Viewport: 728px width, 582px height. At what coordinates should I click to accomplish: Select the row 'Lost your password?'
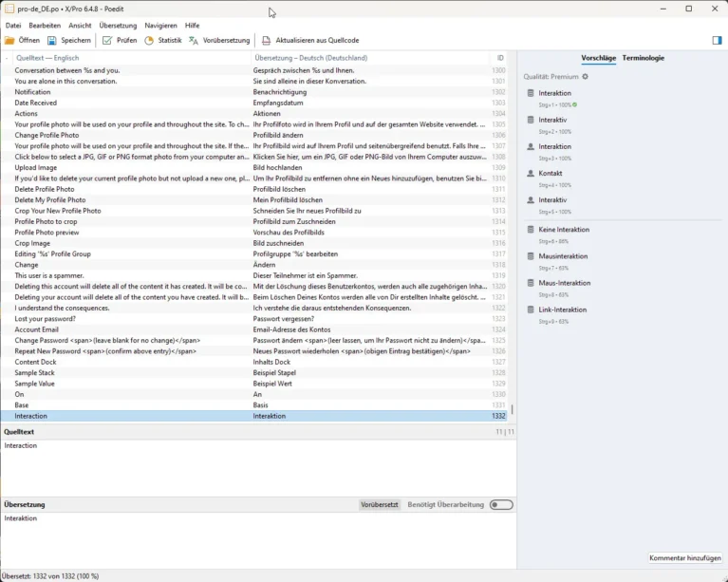coord(254,319)
